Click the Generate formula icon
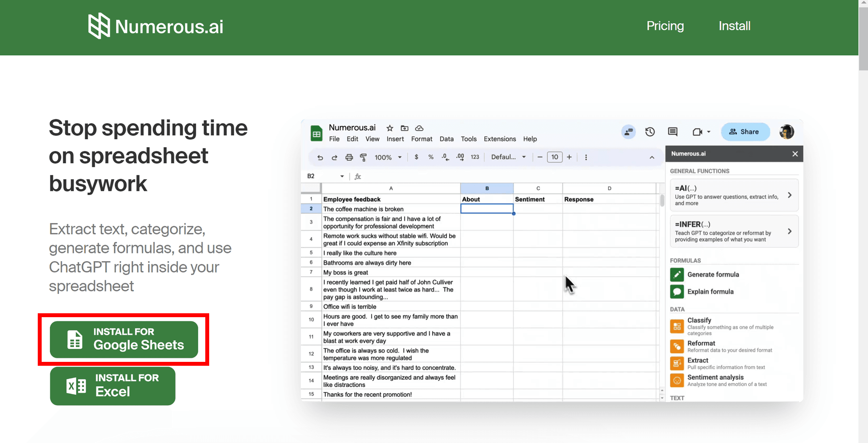 click(677, 275)
